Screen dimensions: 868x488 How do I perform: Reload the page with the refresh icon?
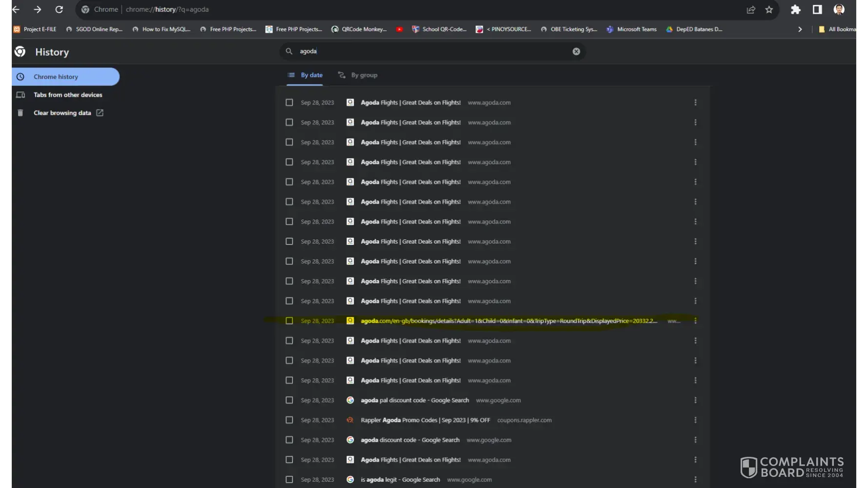(59, 9)
